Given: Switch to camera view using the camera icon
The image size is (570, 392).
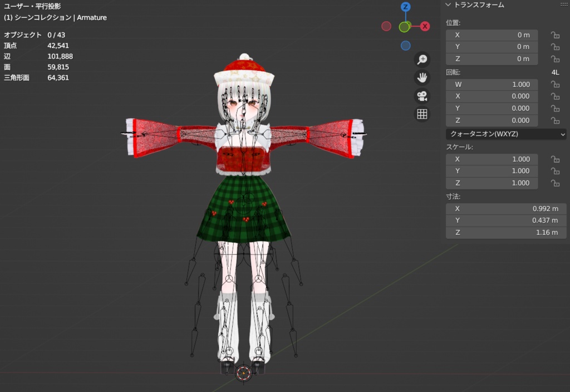Looking at the screenshot, I should tap(422, 96).
